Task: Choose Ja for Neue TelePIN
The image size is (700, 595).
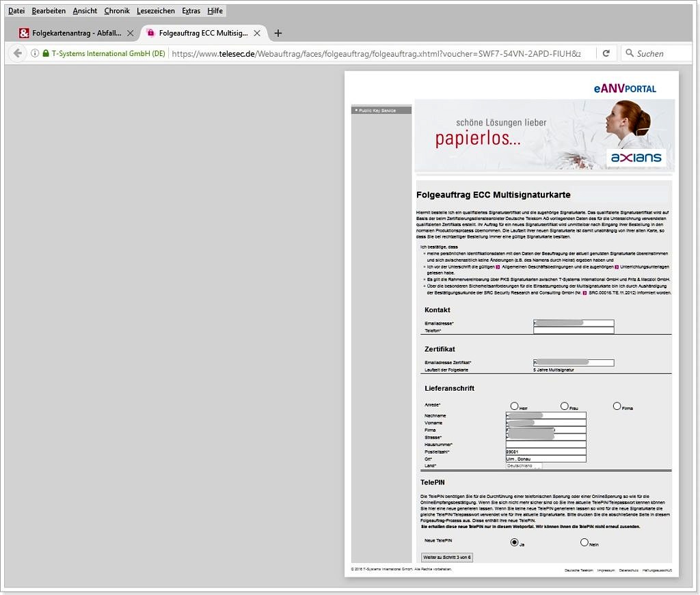Action: (514, 542)
